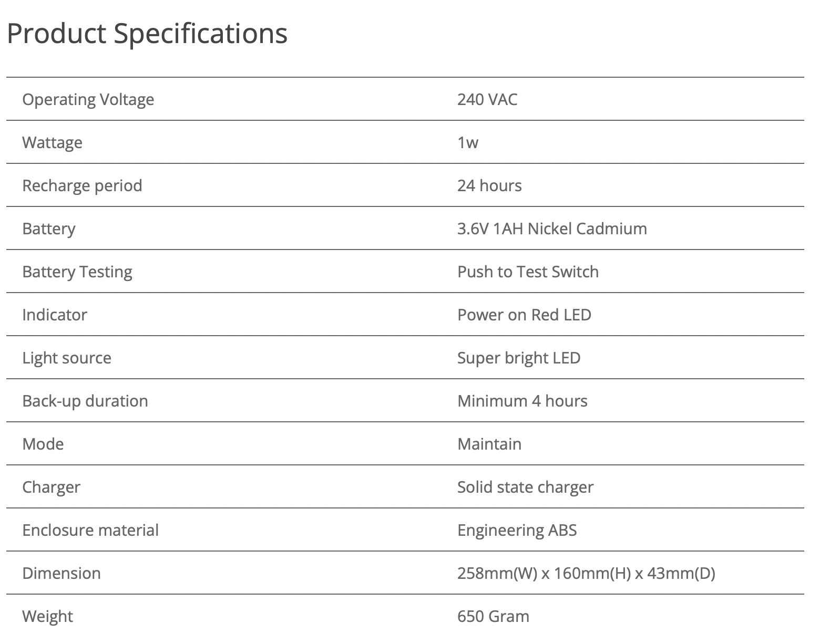Select the Recharge period label

pos(82,185)
